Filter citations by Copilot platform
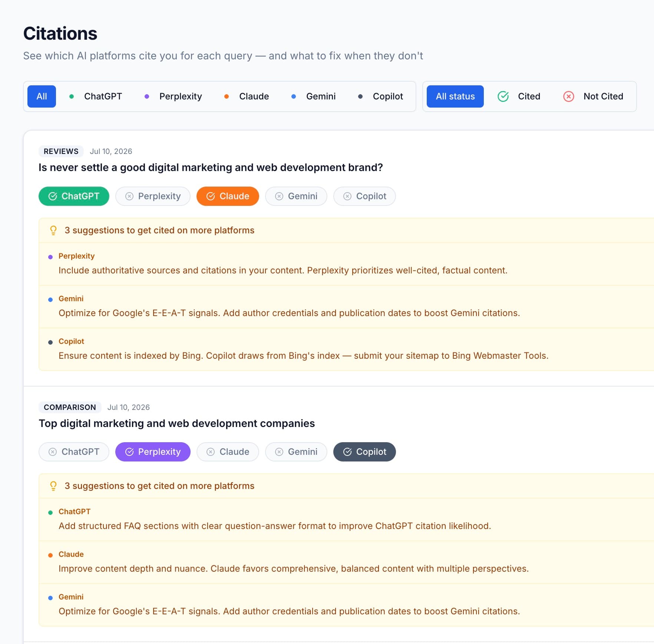654x644 pixels. (x=381, y=96)
